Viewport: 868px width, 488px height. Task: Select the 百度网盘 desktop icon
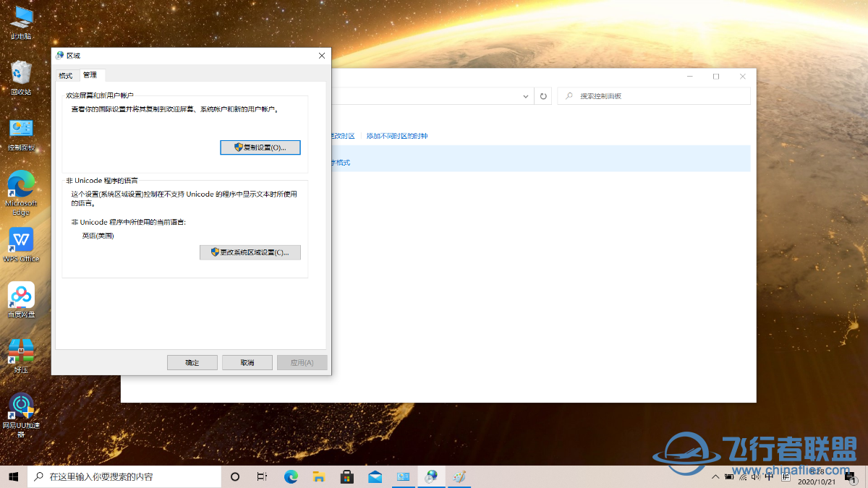click(21, 301)
